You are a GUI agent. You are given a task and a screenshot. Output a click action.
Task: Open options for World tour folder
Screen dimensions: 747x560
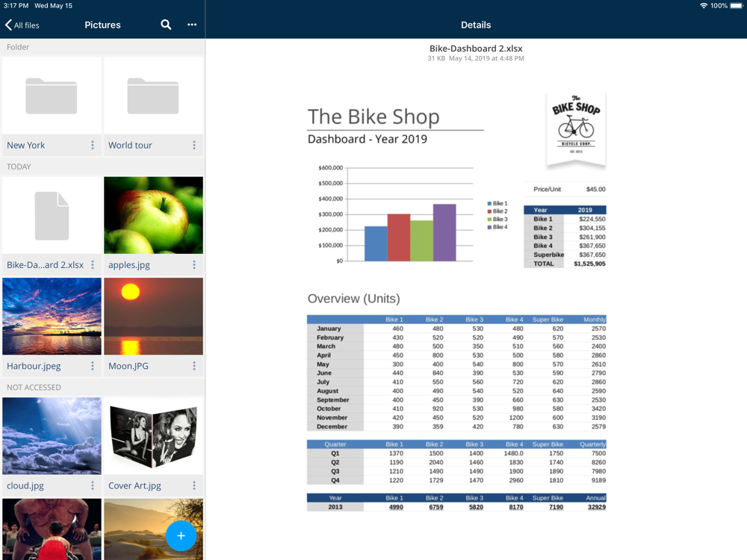pos(194,146)
